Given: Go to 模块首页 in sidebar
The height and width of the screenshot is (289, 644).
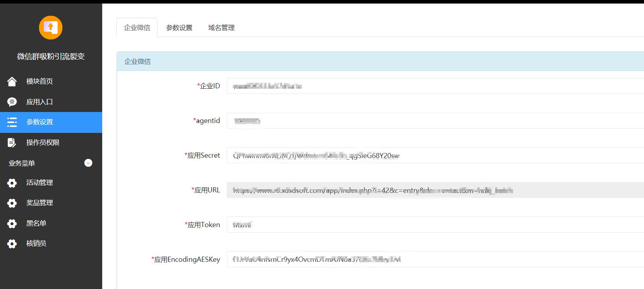Looking at the screenshot, I should pyautogui.click(x=51, y=81).
